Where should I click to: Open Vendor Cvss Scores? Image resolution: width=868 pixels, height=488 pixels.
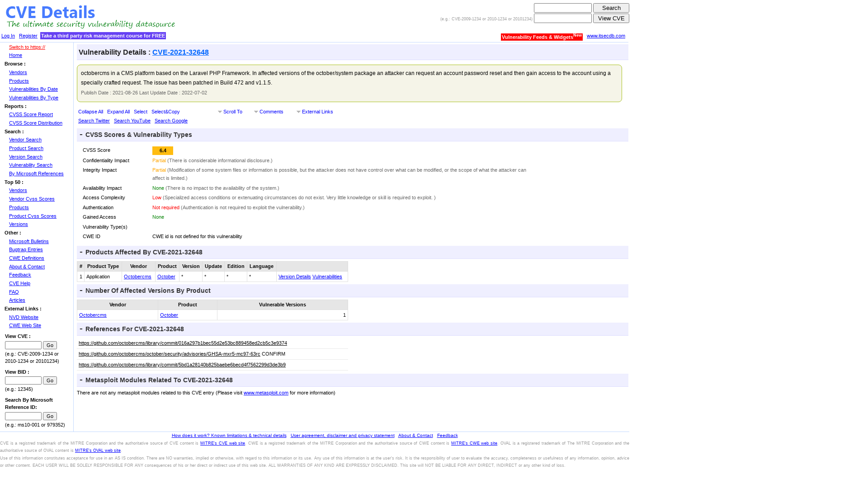[x=32, y=199]
